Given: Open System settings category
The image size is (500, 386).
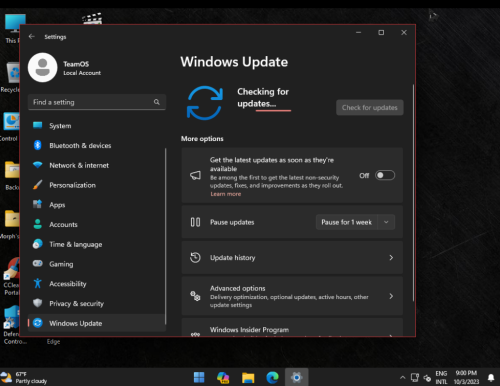Looking at the screenshot, I should point(97,126).
